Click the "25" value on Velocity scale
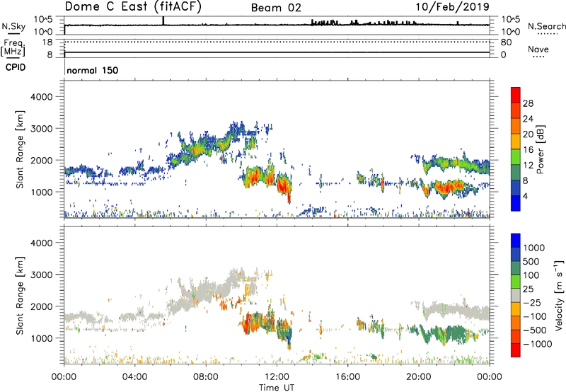 click(x=529, y=289)
